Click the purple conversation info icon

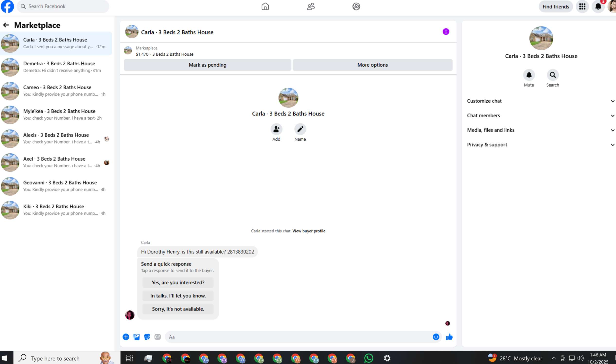click(446, 32)
